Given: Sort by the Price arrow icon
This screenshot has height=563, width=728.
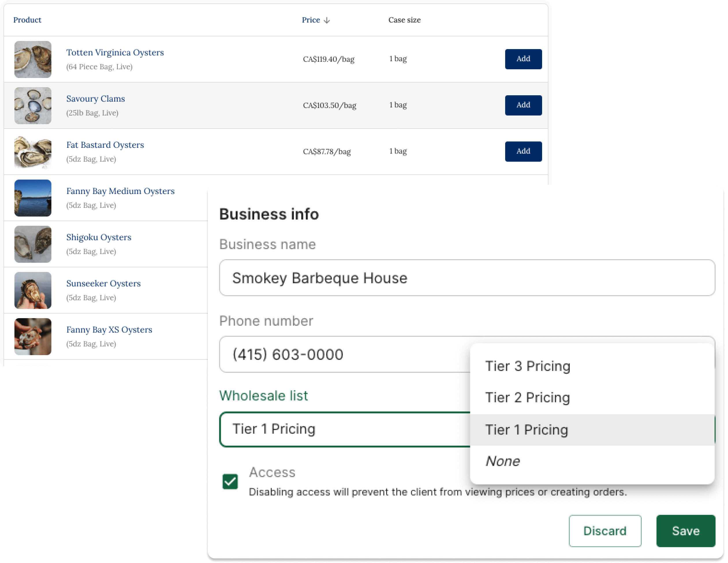Looking at the screenshot, I should point(327,20).
